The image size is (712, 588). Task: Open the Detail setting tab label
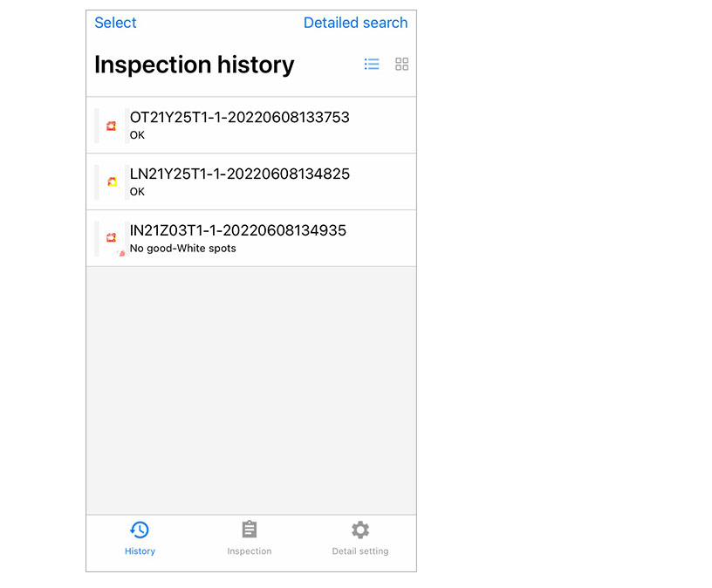(x=360, y=551)
